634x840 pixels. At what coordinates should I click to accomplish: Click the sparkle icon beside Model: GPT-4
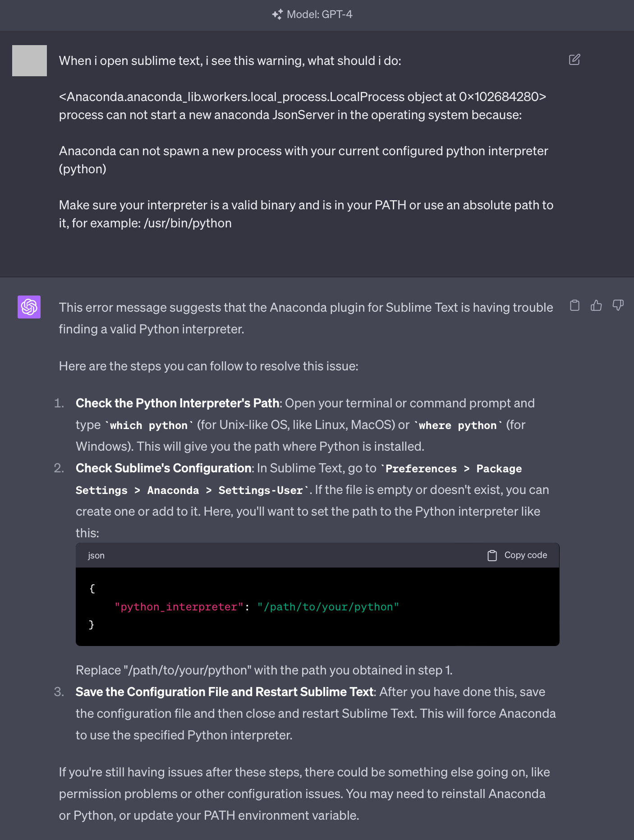point(277,14)
